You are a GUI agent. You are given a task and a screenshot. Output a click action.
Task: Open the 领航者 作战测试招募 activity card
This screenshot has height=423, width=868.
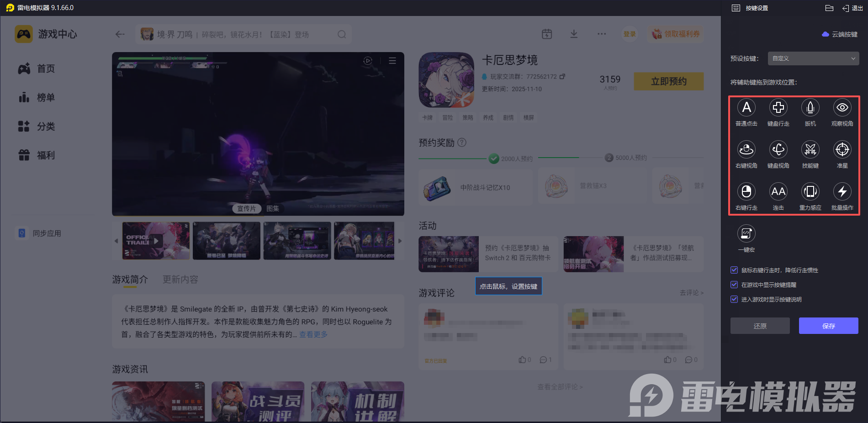coord(633,254)
